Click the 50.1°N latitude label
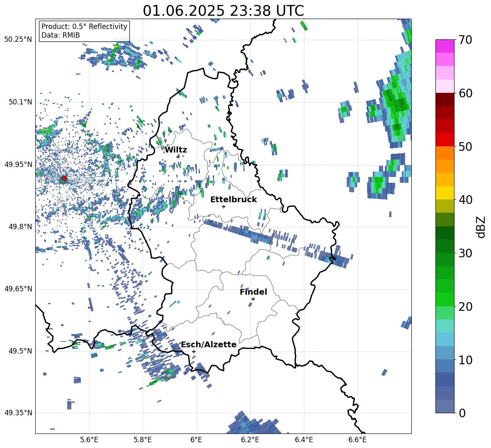Viewport: 491px width, 448px height. tap(20, 102)
